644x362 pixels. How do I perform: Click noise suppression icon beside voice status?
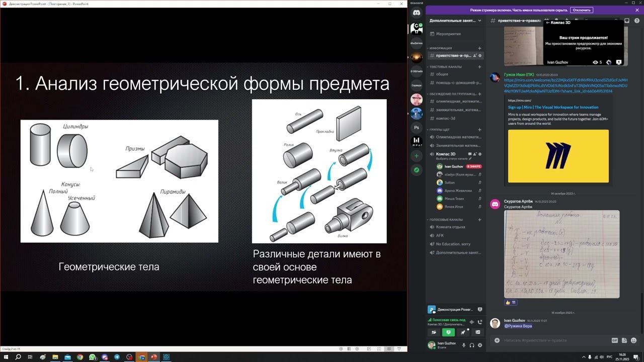(471, 322)
